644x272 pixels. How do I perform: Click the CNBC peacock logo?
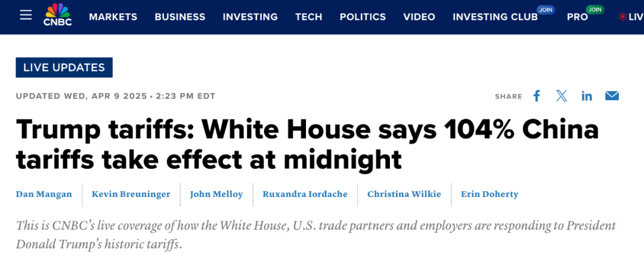pos(58,15)
